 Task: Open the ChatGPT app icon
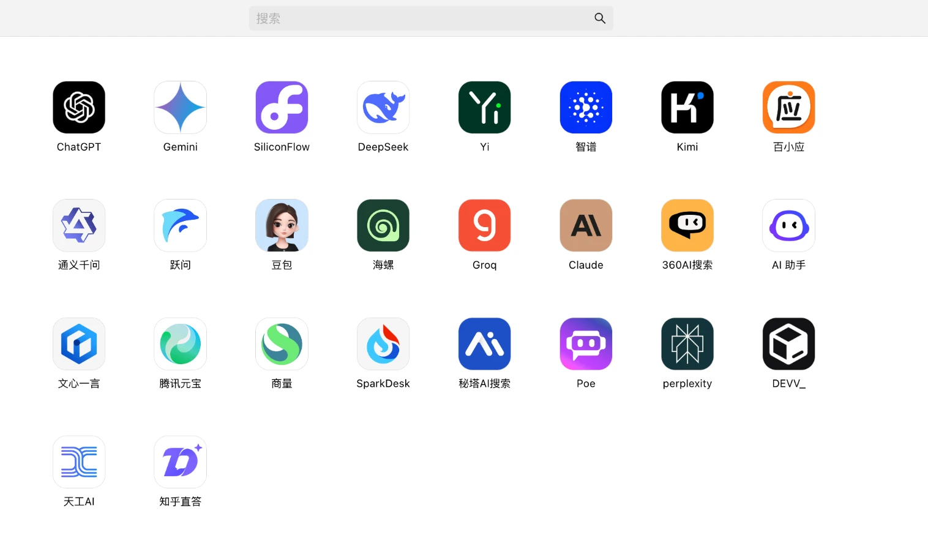[x=79, y=108]
